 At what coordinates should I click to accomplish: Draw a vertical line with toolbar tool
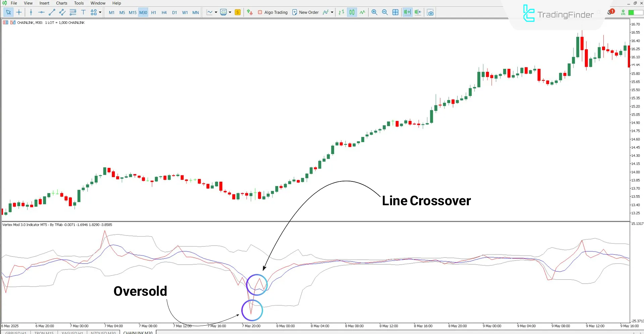pos(31,12)
